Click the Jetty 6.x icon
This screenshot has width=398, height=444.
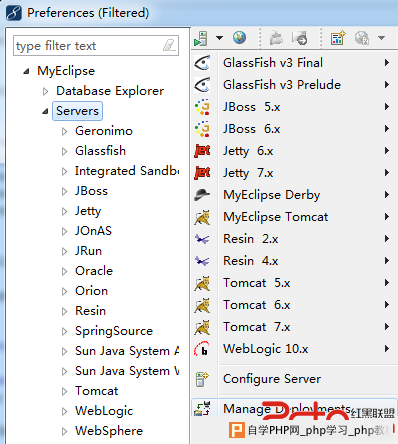pyautogui.click(x=202, y=151)
